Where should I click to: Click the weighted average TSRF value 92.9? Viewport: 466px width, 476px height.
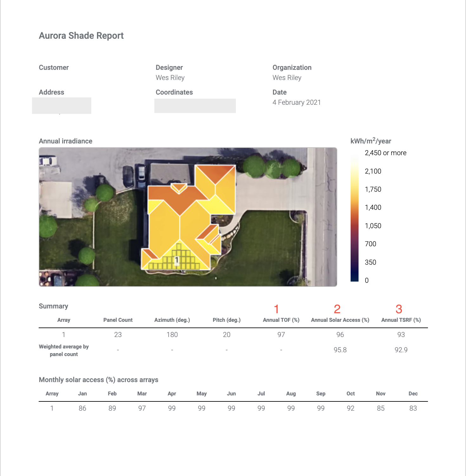[401, 350]
